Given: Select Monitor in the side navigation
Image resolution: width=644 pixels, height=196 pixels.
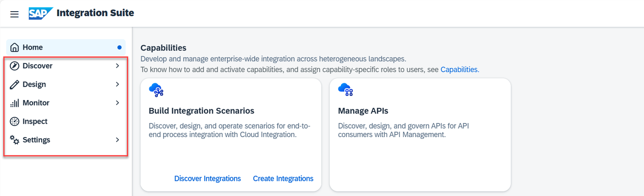Looking at the screenshot, I should click(x=66, y=103).
